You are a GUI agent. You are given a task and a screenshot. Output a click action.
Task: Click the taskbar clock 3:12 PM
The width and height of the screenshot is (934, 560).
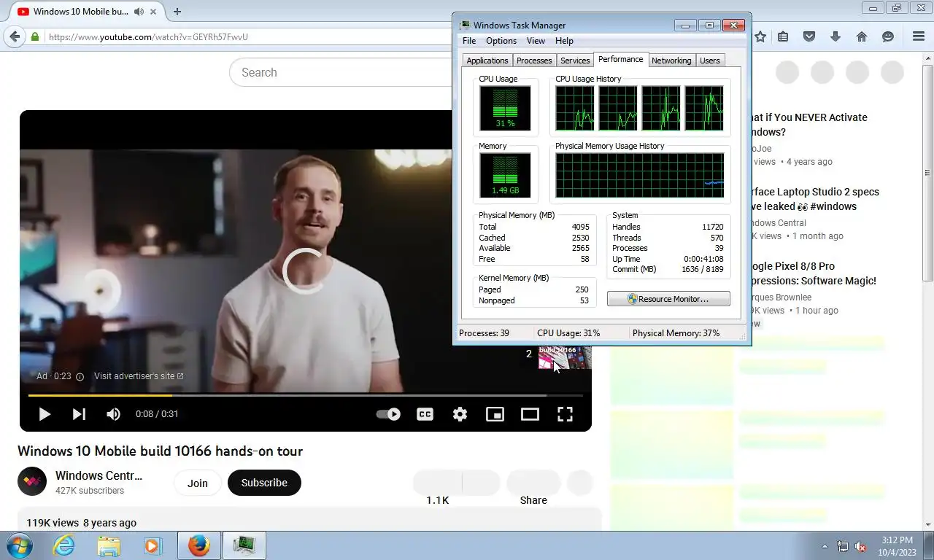tap(898, 545)
